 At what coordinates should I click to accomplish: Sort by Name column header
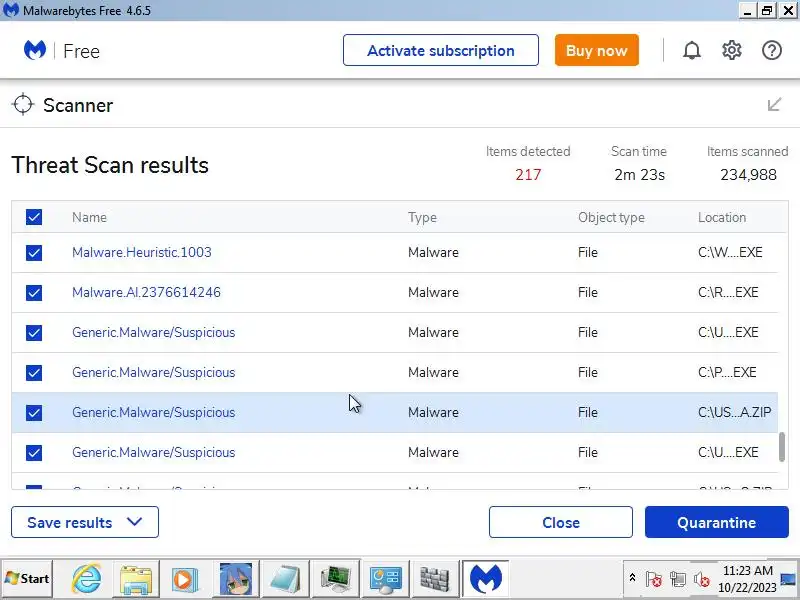pyautogui.click(x=89, y=217)
